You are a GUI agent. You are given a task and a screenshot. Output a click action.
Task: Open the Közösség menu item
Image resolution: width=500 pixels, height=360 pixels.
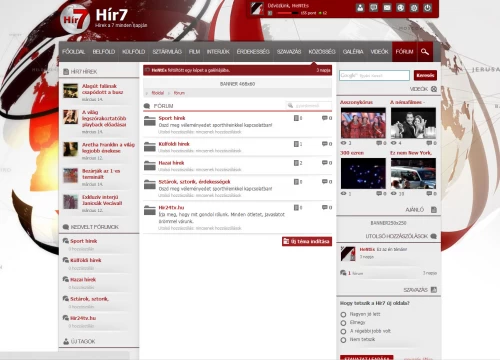point(322,52)
